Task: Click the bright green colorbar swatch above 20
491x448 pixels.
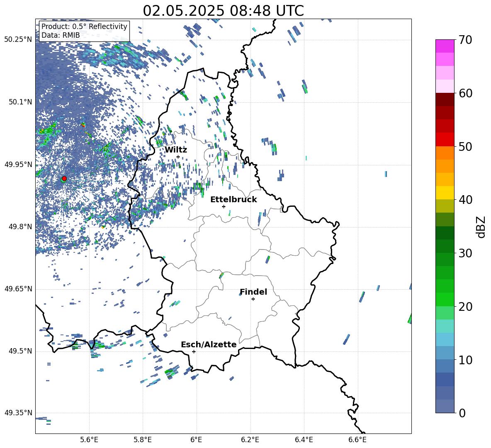Action: [445, 299]
